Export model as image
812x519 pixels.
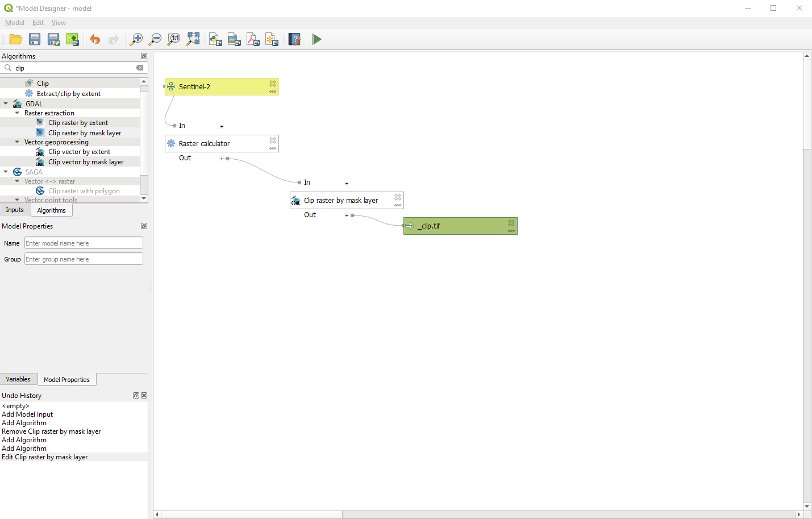[x=234, y=39]
